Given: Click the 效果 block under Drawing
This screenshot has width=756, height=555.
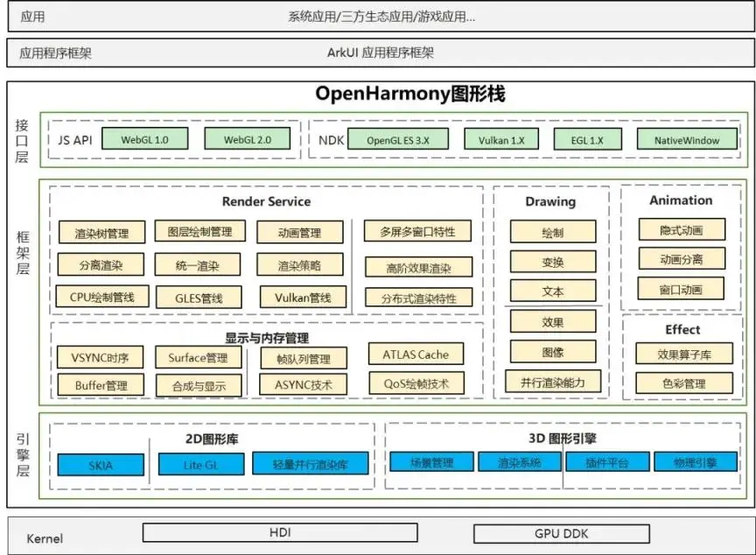Looking at the screenshot, I should coord(553,321).
